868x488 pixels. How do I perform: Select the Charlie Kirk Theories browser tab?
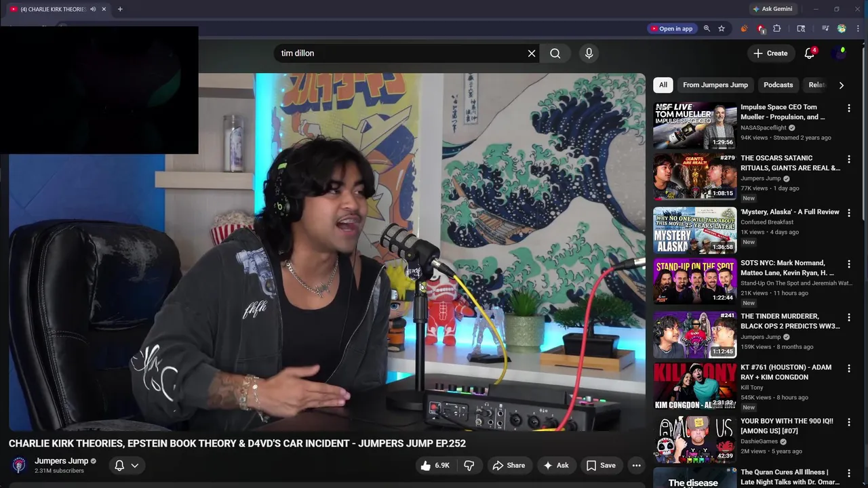coord(53,9)
